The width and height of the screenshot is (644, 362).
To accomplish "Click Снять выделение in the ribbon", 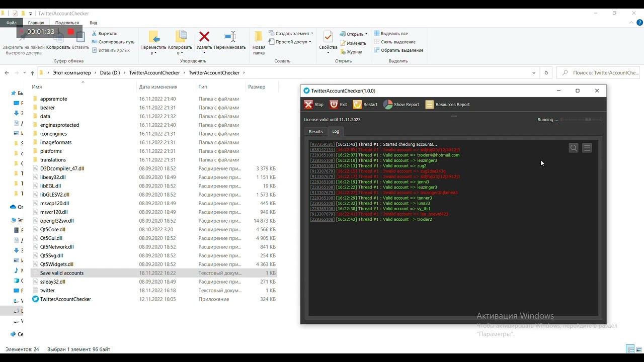I will pos(394,42).
